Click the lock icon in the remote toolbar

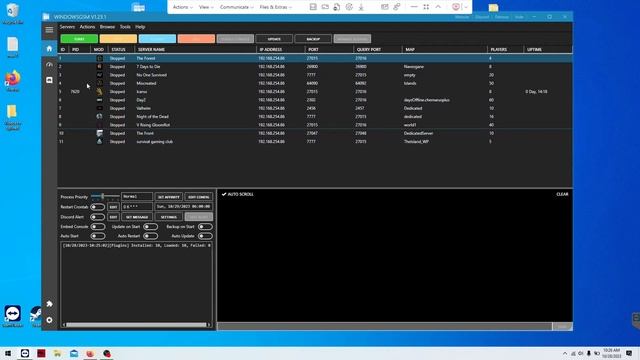click(337, 7)
